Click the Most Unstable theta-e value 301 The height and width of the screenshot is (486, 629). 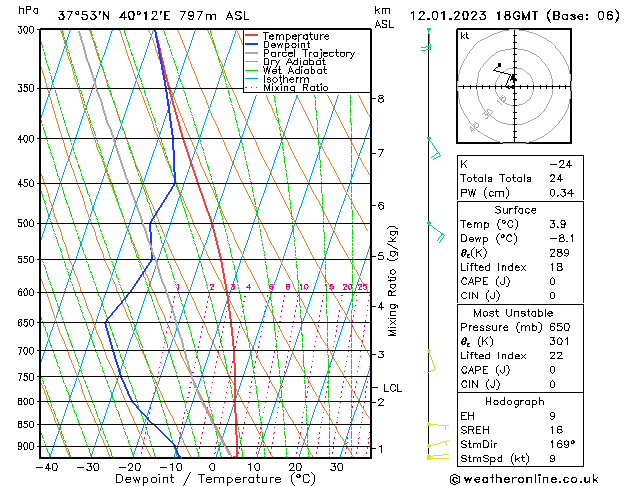pos(560,341)
